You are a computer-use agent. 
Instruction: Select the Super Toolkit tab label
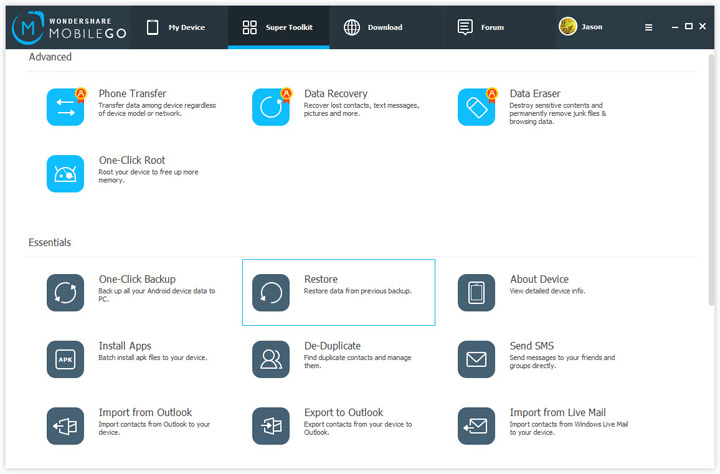point(289,28)
